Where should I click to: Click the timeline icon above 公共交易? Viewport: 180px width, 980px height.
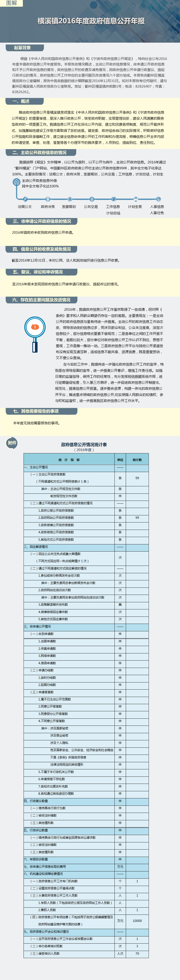pos(92,199)
